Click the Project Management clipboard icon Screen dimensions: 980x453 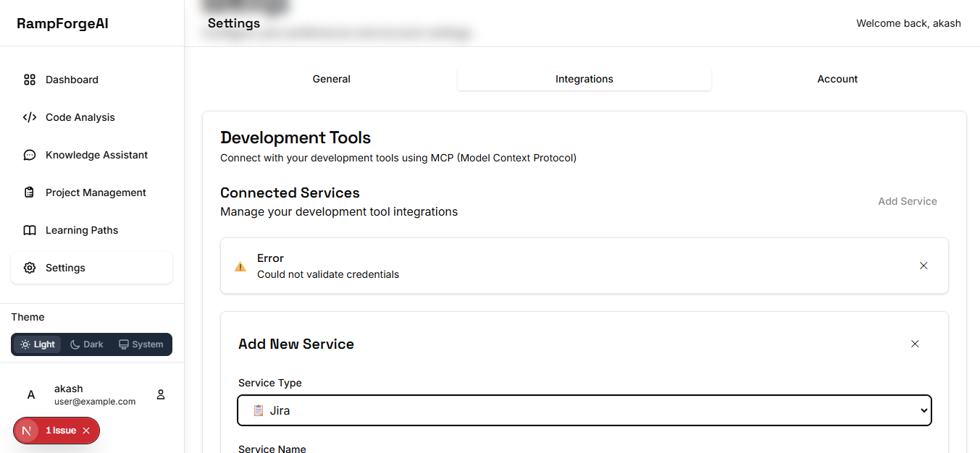tap(30, 192)
